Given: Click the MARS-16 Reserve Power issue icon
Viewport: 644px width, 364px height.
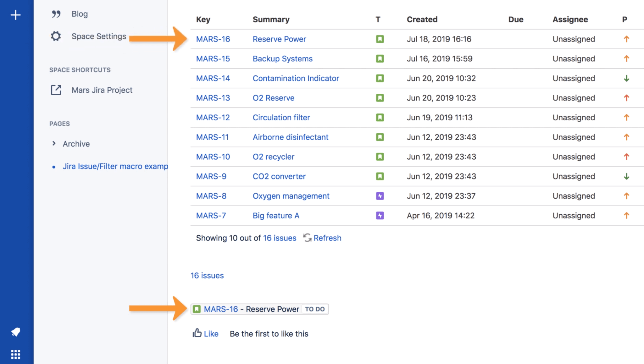Looking at the screenshot, I should point(197,309).
